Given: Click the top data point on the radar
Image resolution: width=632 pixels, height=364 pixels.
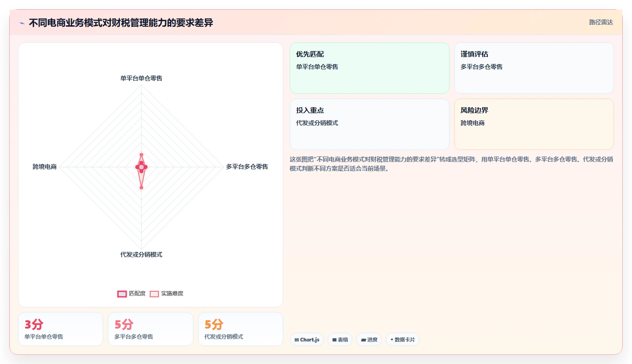Looking at the screenshot, I should coord(141,155).
